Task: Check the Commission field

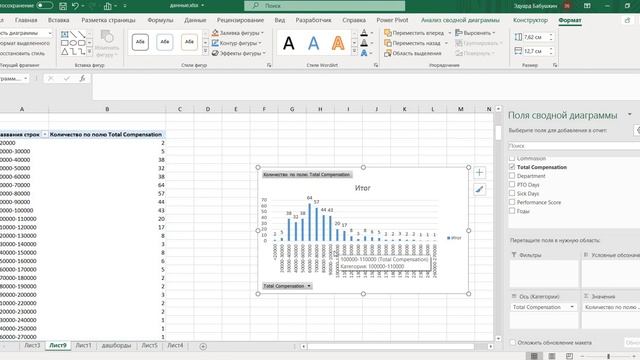Action: click(512, 158)
